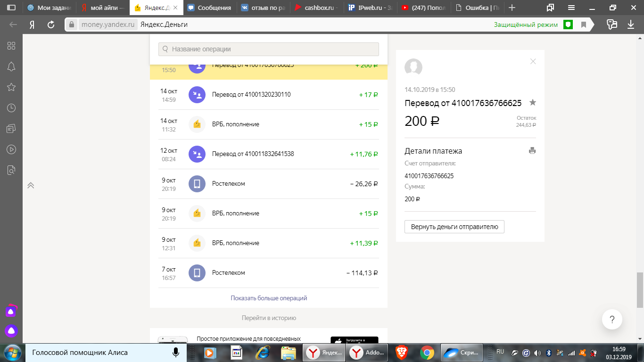Collapse the sidebar with the double chevron
The height and width of the screenshot is (362, 644).
click(31, 185)
